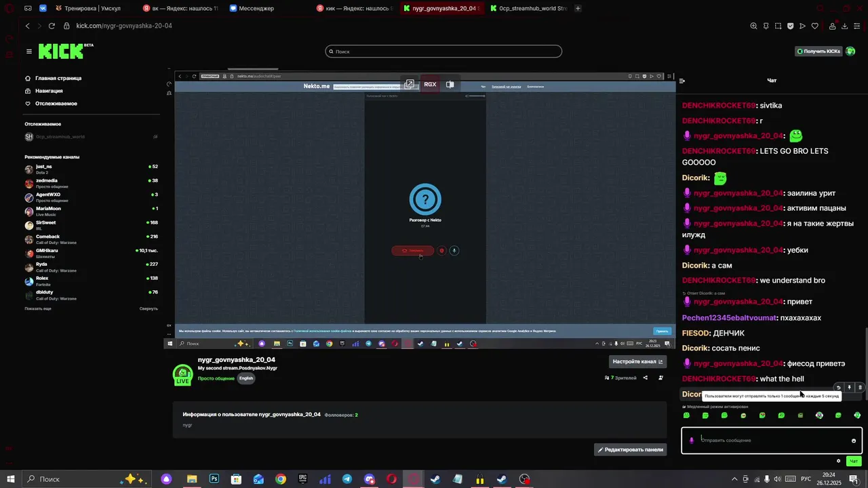Go back with browser back arrow
The height and width of the screenshot is (488, 868).
27,26
